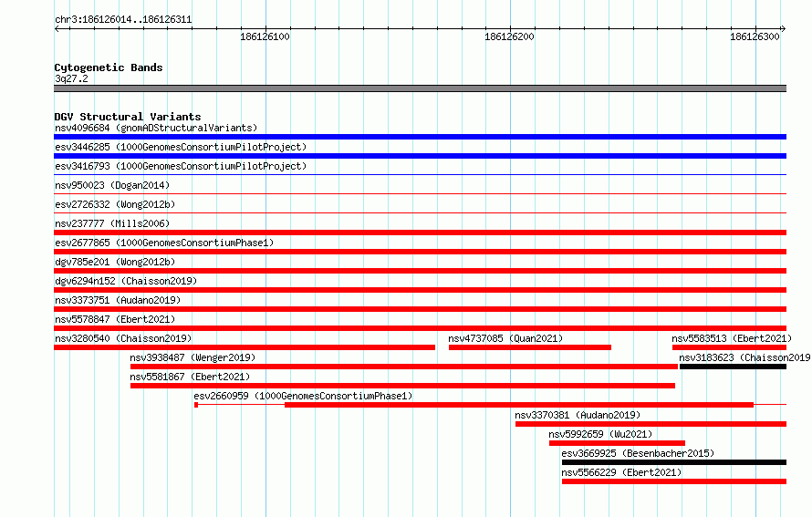812x517 pixels.
Task: Click the red bar under dgv6294n152
Action: pos(420,290)
